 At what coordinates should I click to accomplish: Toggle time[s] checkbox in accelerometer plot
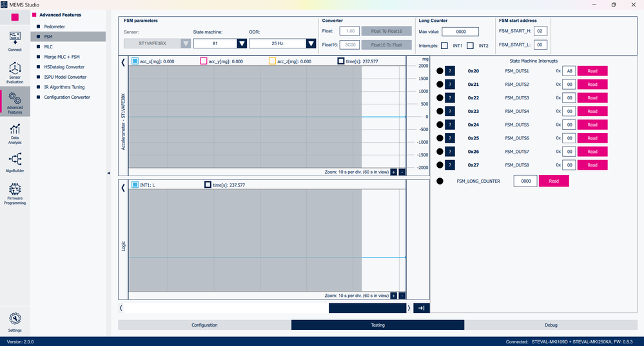[340, 61]
